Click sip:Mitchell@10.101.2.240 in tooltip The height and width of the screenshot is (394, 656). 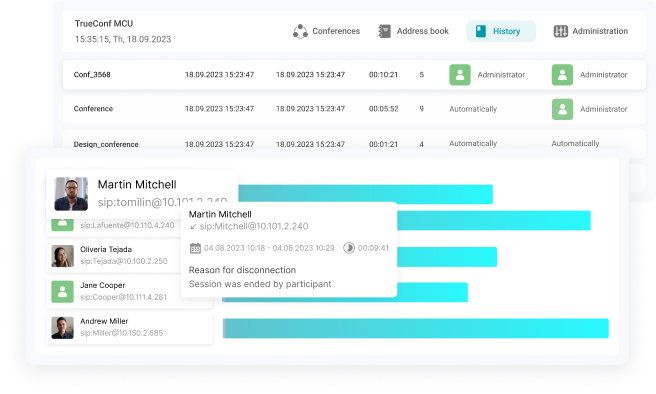(254, 226)
